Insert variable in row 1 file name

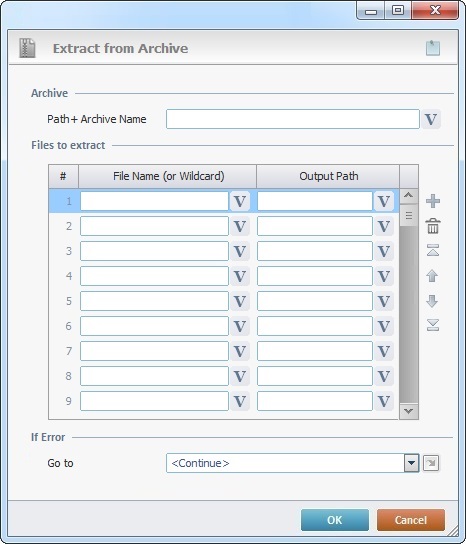pyautogui.click(x=240, y=201)
